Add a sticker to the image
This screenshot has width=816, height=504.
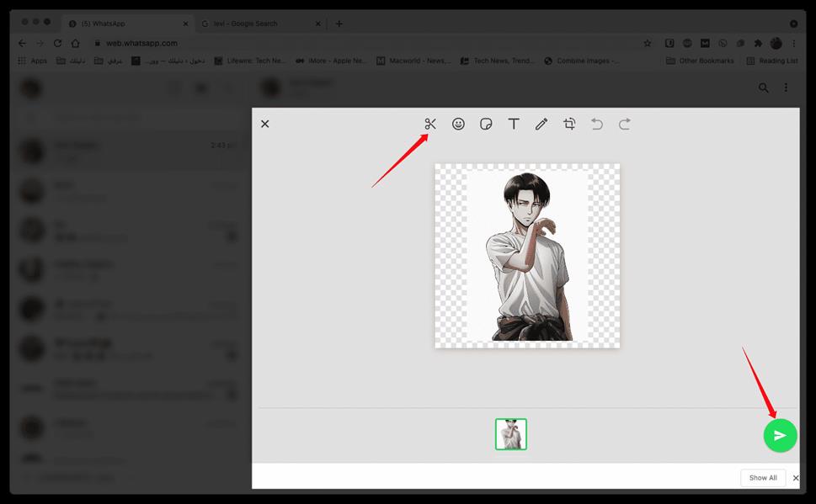486,124
